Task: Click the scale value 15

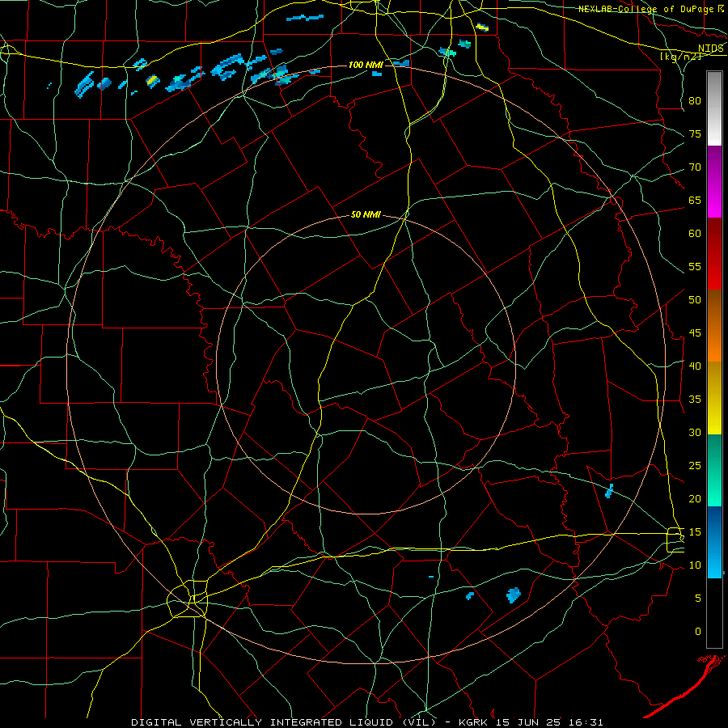Action: pyautogui.click(x=695, y=532)
